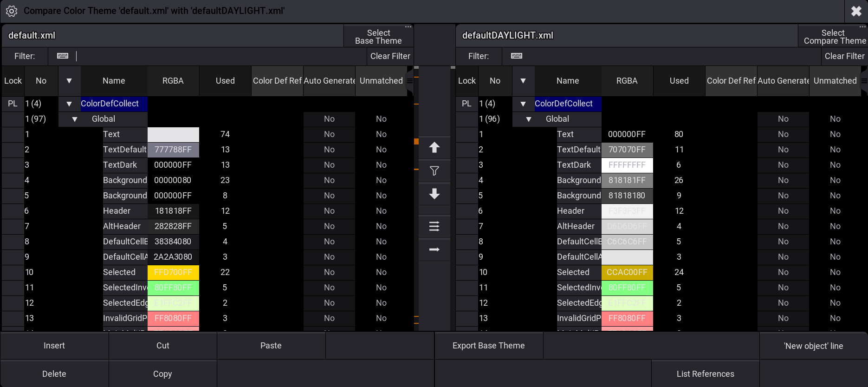Toggle Unmatched column filter in left table

381,81
